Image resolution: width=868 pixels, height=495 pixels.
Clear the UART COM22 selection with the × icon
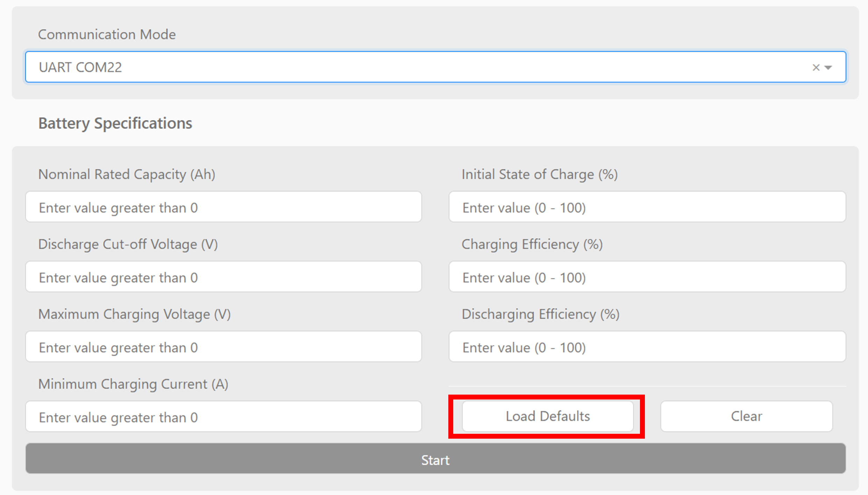[x=816, y=67]
